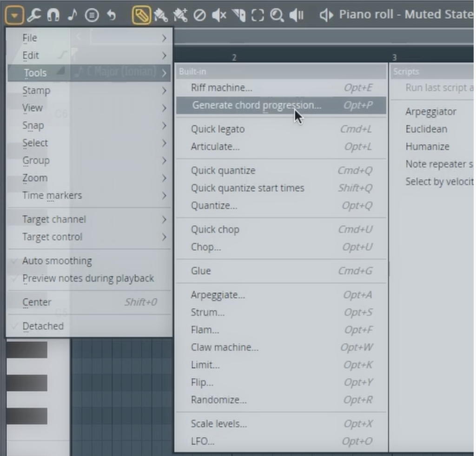This screenshot has height=456, width=476.
Task: Open the File submenu
Action: tap(89, 38)
